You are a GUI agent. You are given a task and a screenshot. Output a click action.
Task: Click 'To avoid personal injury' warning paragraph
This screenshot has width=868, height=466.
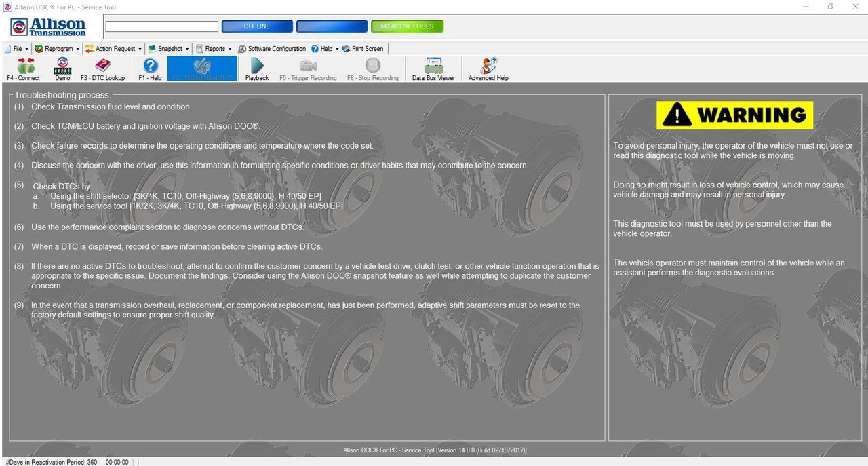pyautogui.click(x=733, y=151)
